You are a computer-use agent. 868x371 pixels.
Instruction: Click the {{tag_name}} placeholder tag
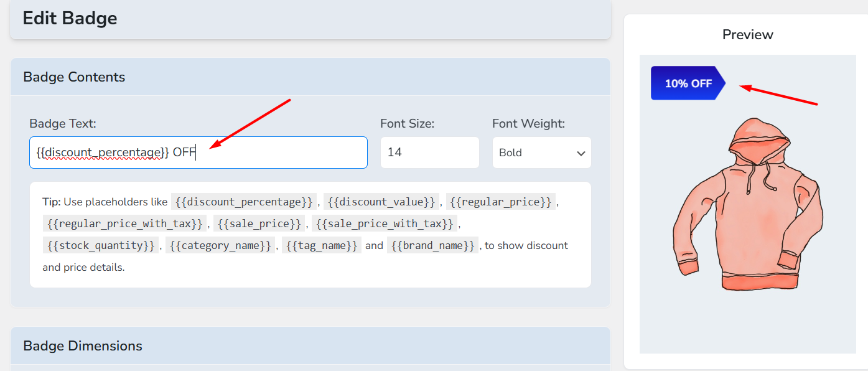[322, 245]
